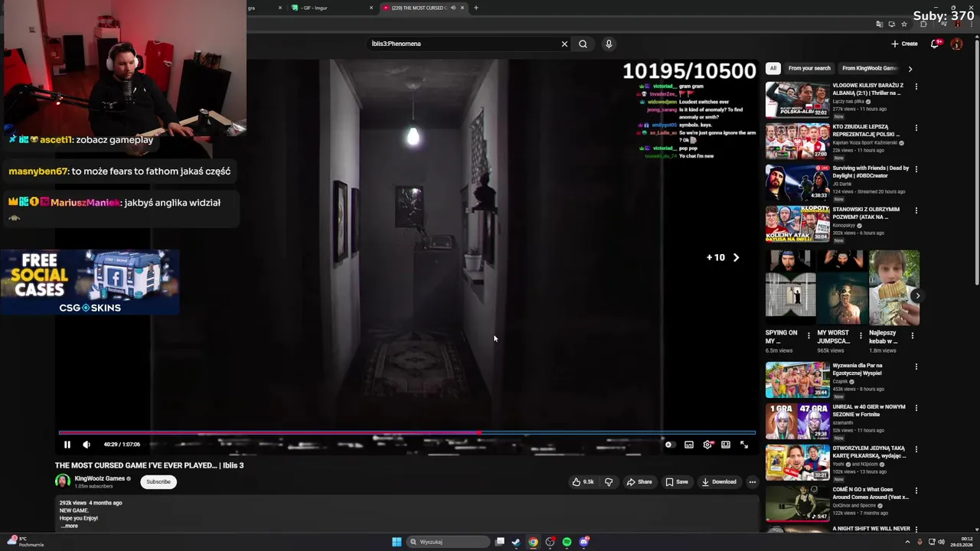Open options for Unreal w 40 gier video
This screenshot has width=980, height=551.
pos(916,408)
